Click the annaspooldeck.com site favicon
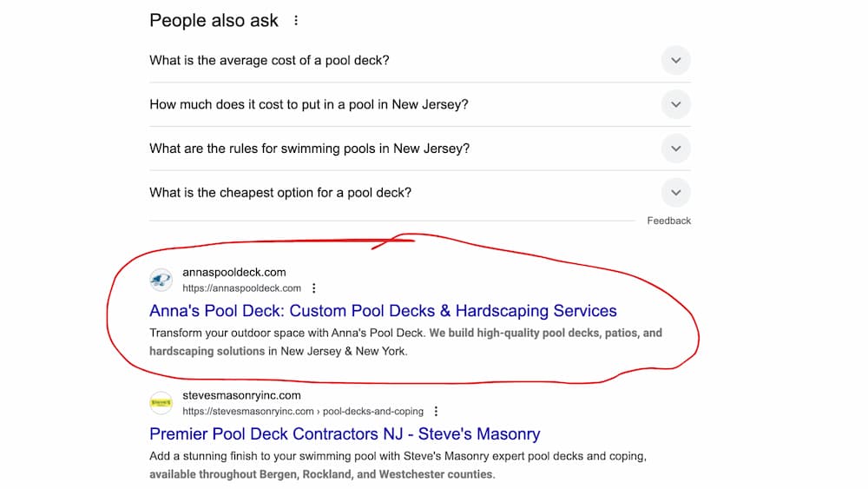 [x=161, y=280]
